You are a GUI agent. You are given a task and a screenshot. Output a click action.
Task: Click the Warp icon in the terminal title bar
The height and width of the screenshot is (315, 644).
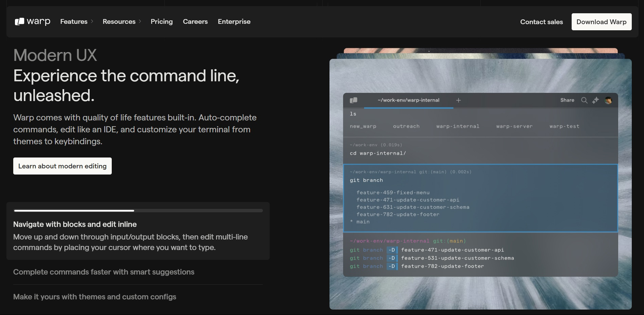click(354, 100)
